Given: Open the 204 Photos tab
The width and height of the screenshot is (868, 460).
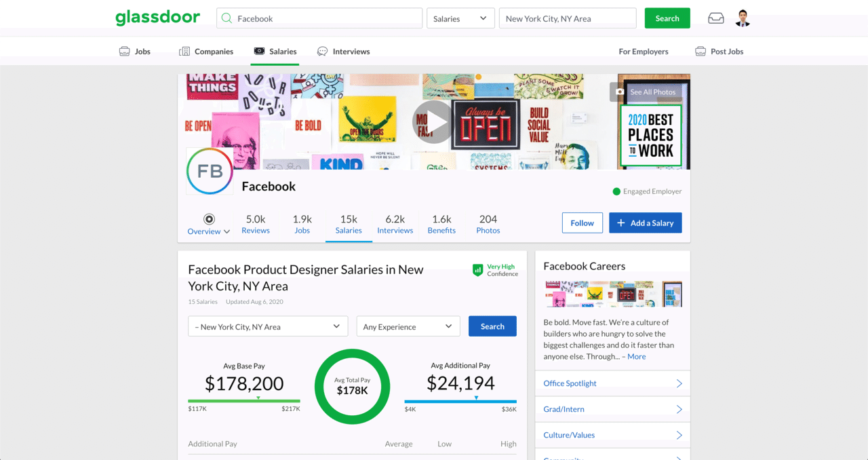Looking at the screenshot, I should pos(488,225).
